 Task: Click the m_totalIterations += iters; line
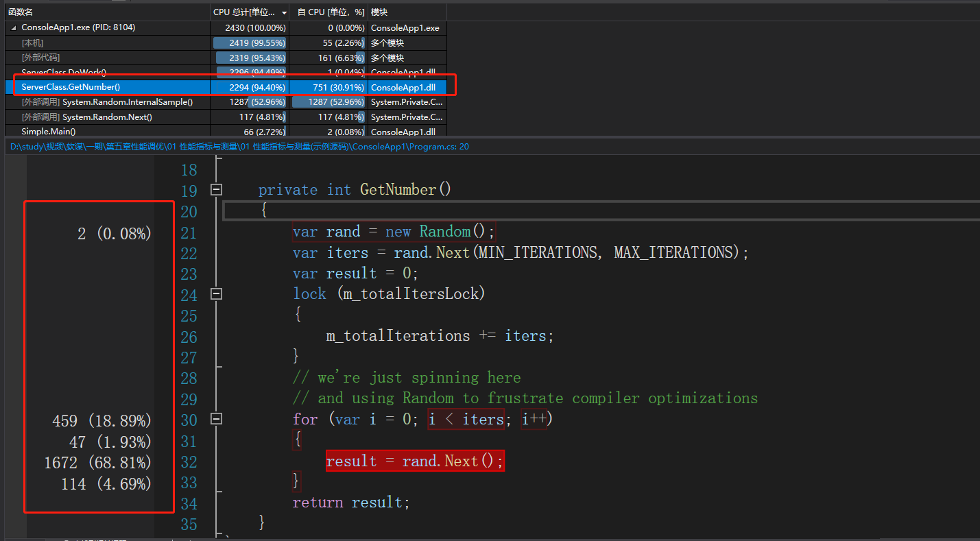pos(440,336)
